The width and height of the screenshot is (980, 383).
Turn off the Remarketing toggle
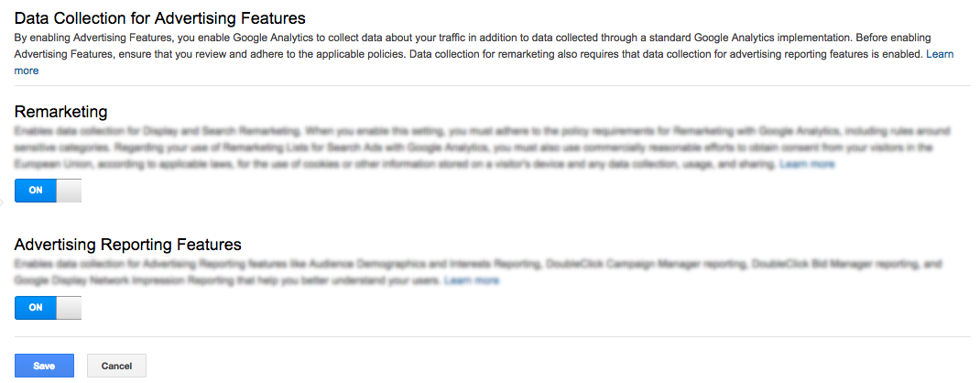coord(49,191)
